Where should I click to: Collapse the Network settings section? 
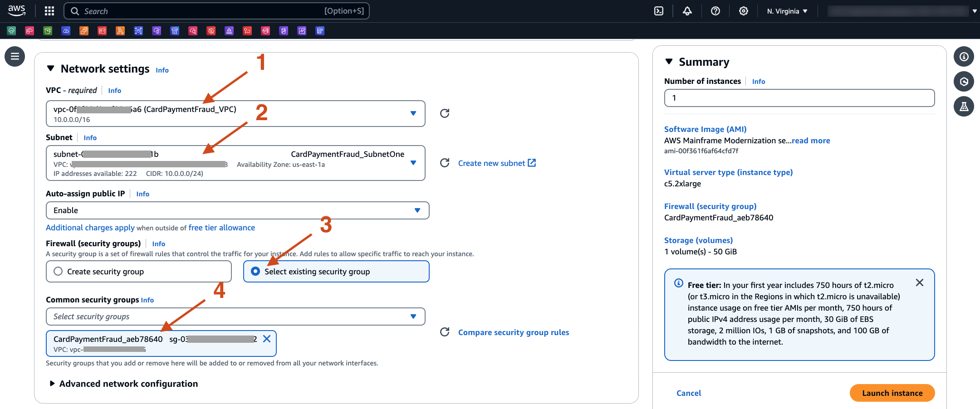[x=51, y=68]
